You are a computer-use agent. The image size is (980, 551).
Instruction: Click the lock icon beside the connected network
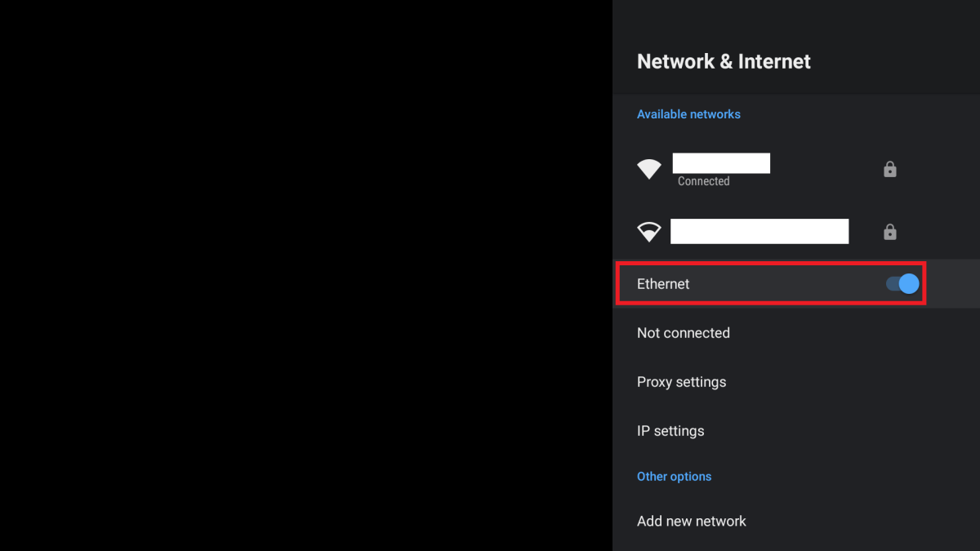889,169
